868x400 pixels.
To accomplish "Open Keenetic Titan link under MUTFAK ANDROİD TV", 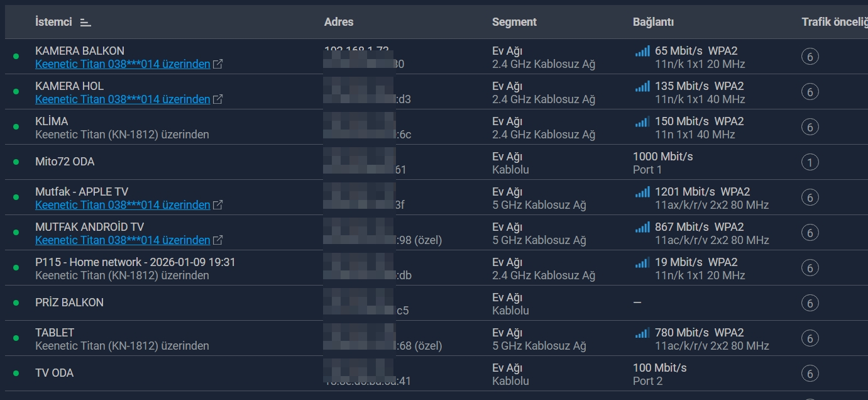I will (123, 240).
